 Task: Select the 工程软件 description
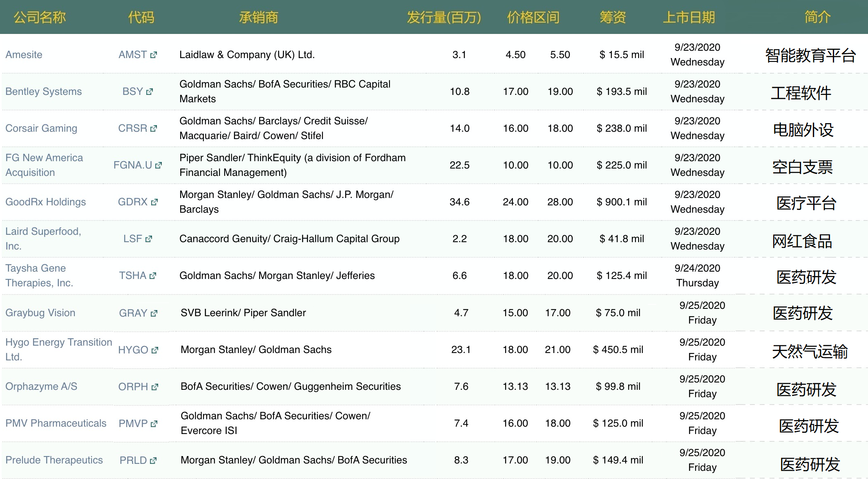coord(801,93)
